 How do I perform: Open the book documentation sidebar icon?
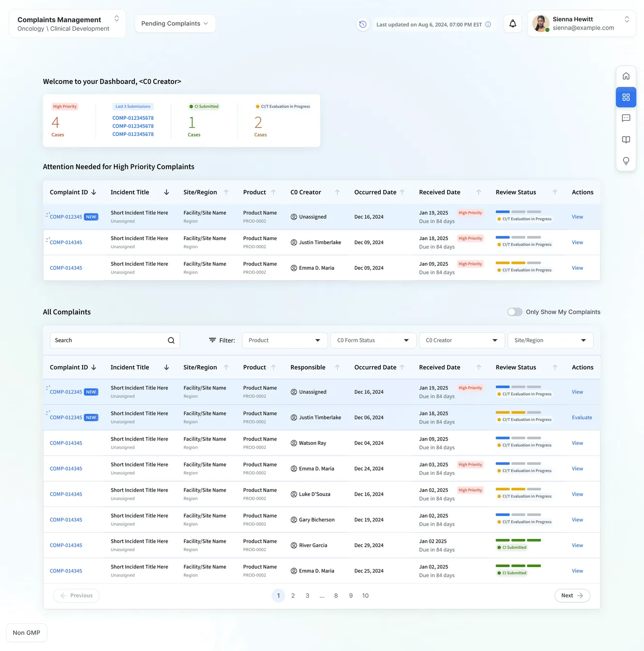click(626, 140)
